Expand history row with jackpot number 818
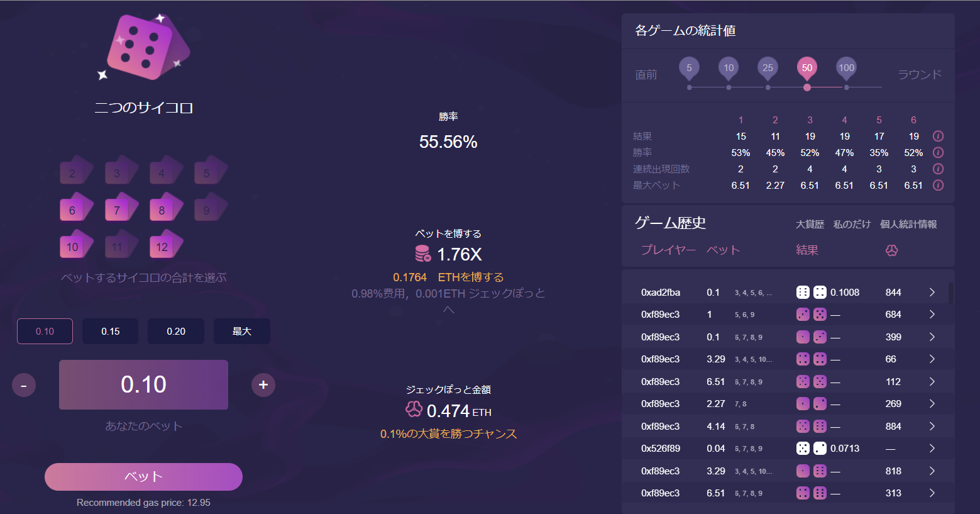 point(932,471)
